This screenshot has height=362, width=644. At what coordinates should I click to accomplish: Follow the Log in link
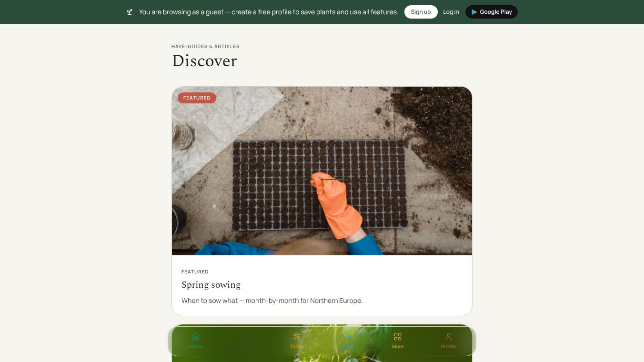pos(451,12)
